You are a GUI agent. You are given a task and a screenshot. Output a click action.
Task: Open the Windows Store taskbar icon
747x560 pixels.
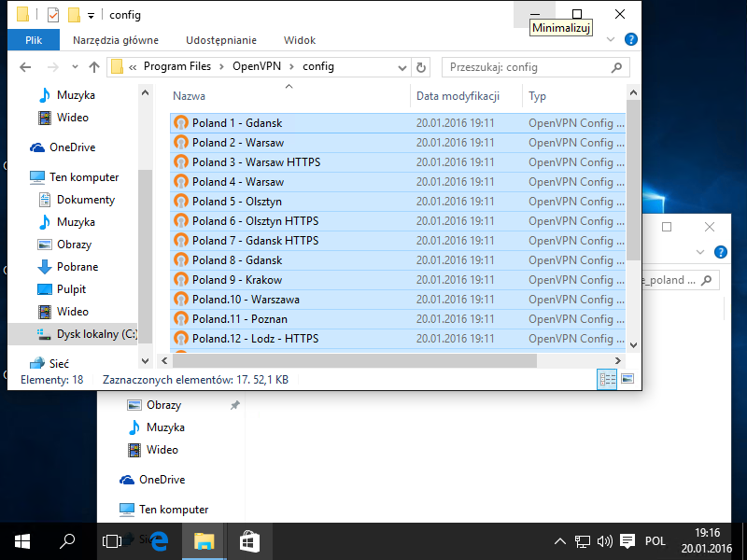[x=249, y=541]
